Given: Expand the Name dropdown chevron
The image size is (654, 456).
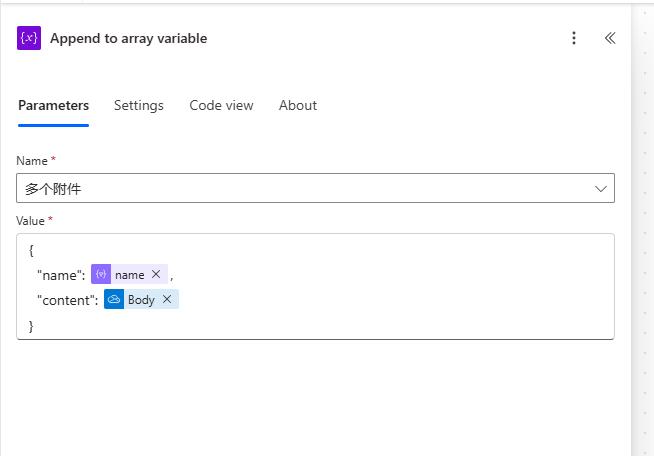Looking at the screenshot, I should click(x=600, y=189).
